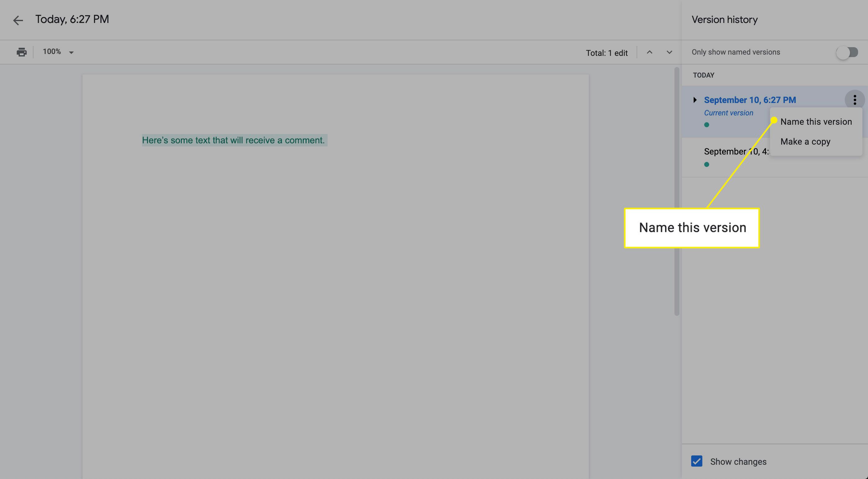Click the 'Today, 6:27 PM' title

(72, 20)
